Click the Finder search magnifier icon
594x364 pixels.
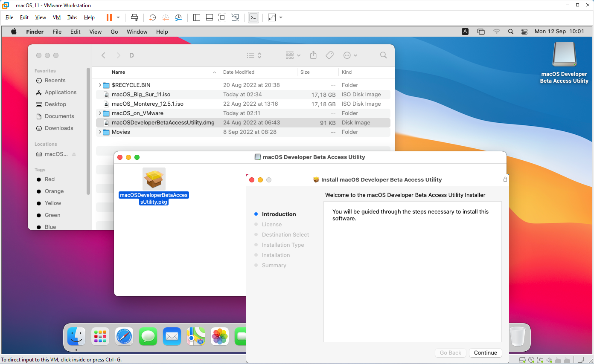[x=383, y=55]
